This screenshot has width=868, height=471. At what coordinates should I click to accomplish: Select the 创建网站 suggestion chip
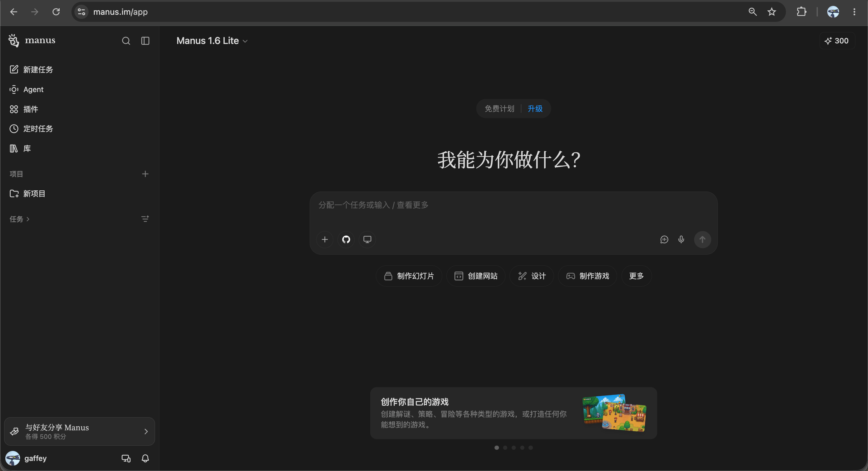(x=476, y=276)
